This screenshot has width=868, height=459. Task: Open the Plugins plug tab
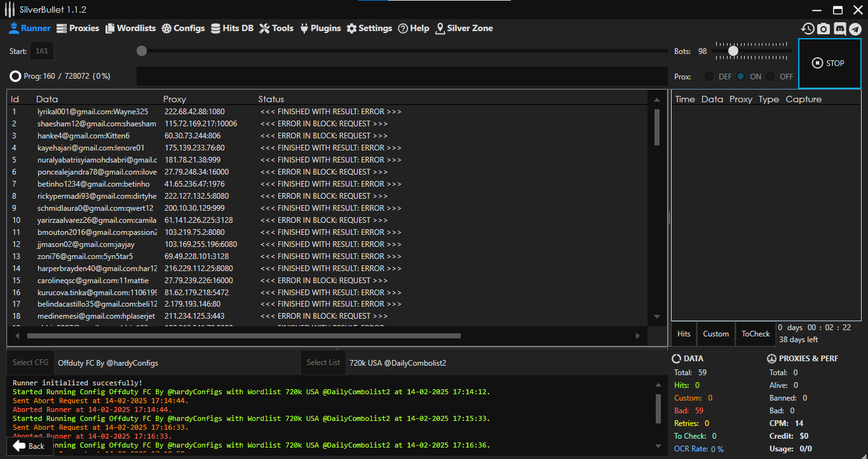pos(320,29)
